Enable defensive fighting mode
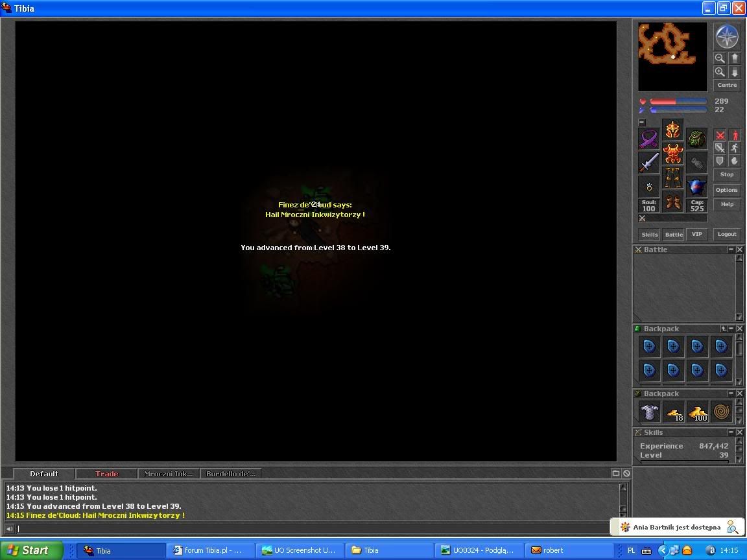The width and height of the screenshot is (747, 560). pos(720,161)
